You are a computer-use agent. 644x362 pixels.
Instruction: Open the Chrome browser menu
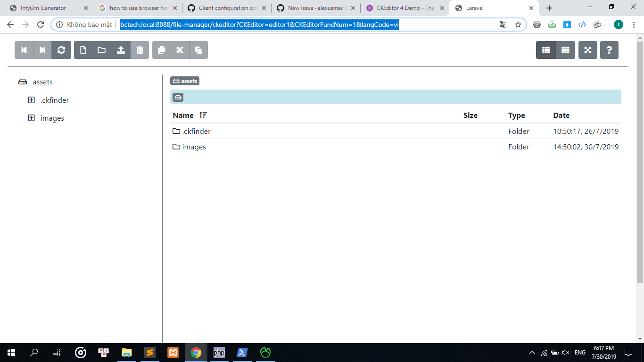(634, 24)
